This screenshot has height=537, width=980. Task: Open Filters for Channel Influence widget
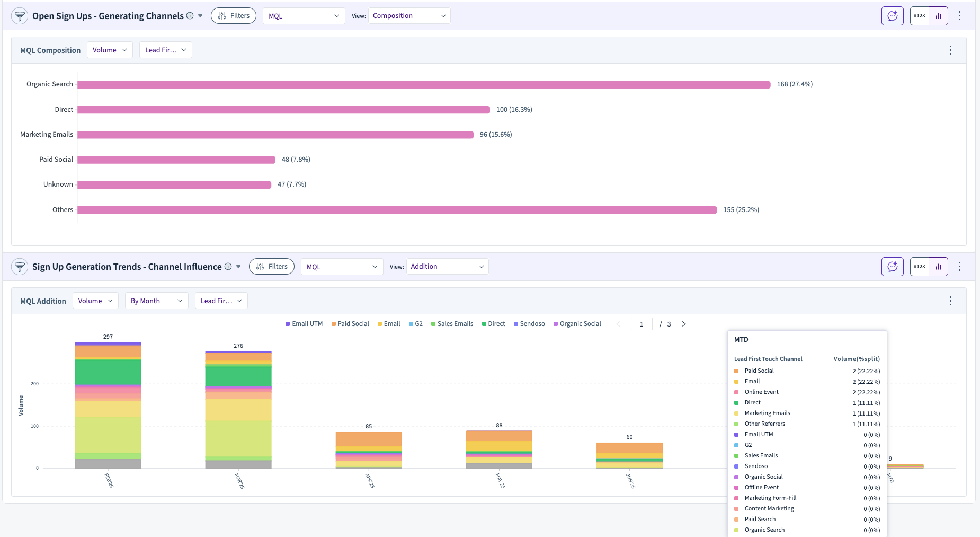[272, 267]
